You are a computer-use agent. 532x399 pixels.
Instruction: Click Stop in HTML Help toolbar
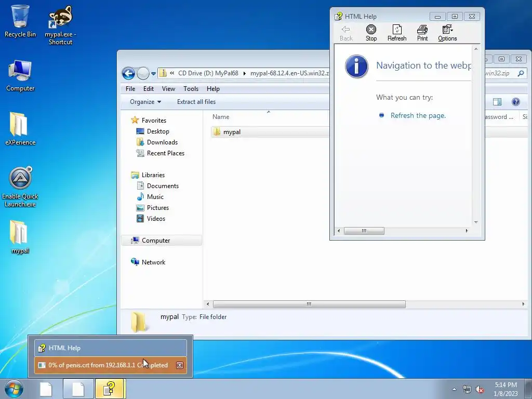point(371,33)
